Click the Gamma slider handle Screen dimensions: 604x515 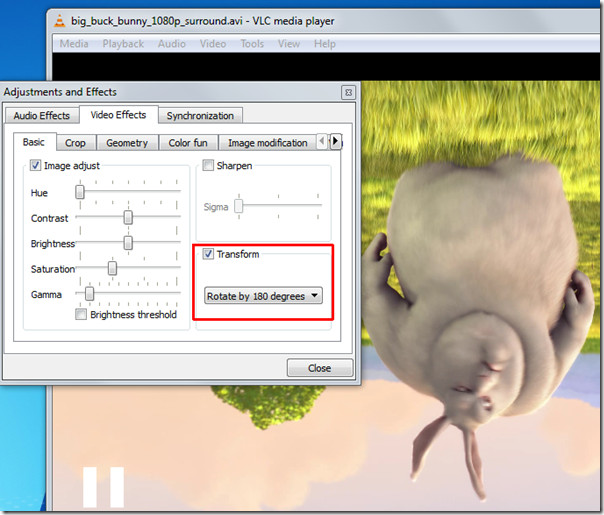[x=89, y=294]
